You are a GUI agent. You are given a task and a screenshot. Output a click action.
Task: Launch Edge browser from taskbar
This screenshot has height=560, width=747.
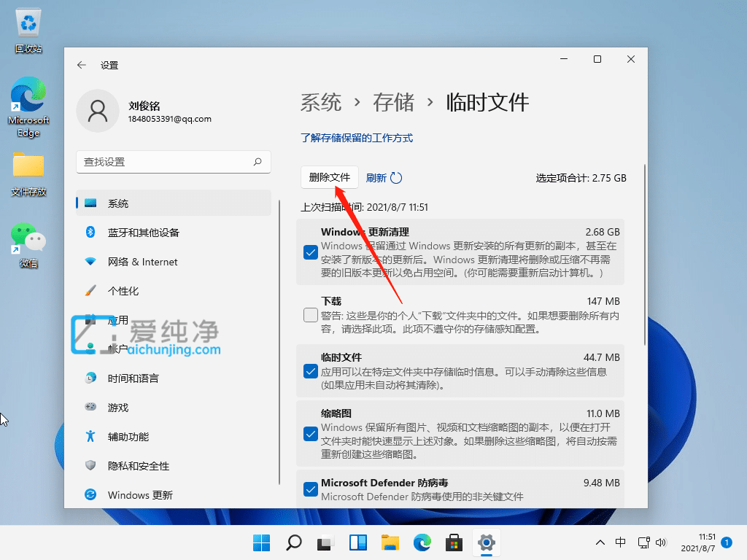(x=422, y=542)
